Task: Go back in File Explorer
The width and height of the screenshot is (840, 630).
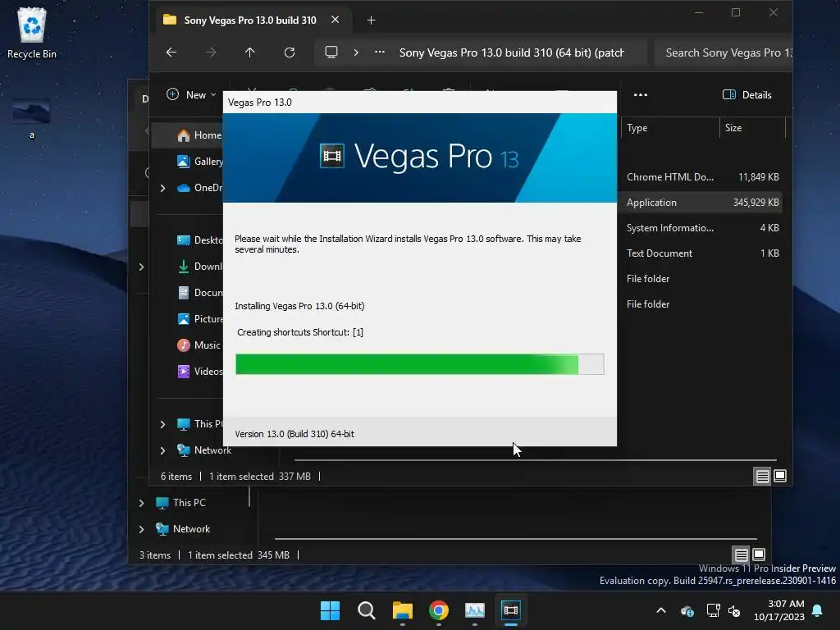Action: 171,52
